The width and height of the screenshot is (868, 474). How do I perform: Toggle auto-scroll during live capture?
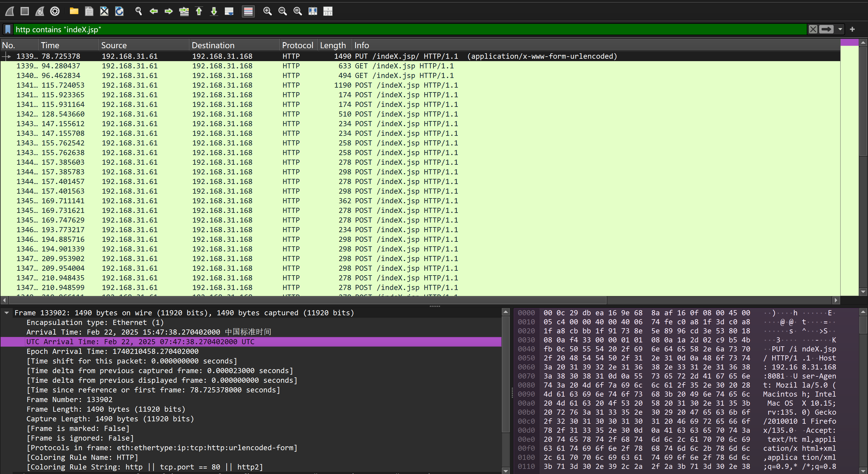coord(229,11)
